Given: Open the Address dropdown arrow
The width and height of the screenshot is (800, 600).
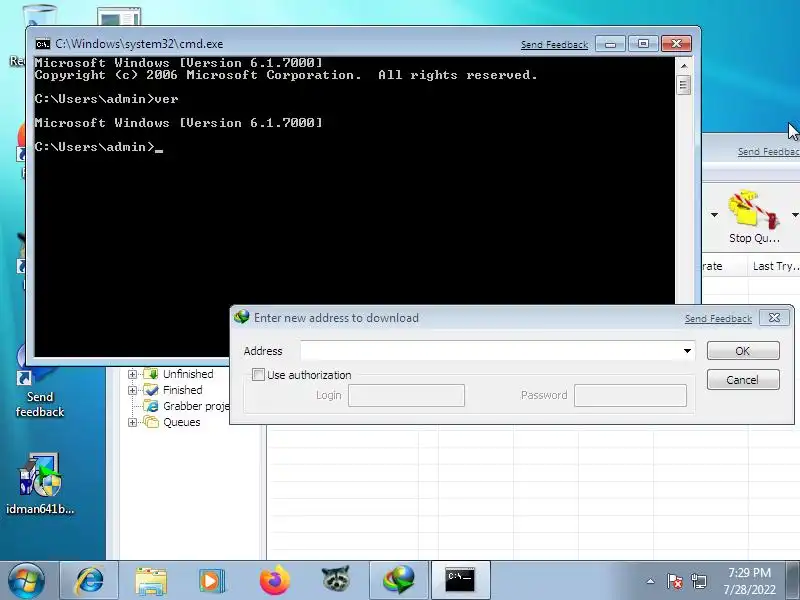Looking at the screenshot, I should click(x=687, y=351).
